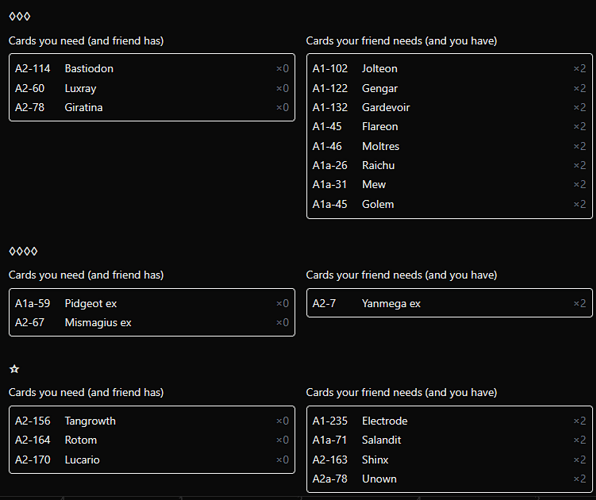Click the one-star rarity icon
The width and height of the screenshot is (596, 500).
14,369
